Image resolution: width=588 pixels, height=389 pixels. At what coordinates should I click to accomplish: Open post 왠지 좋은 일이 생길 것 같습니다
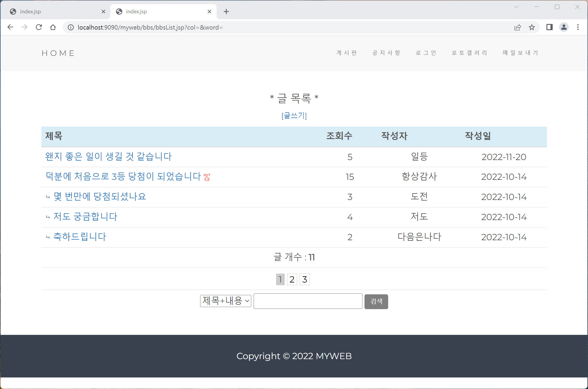[108, 156]
